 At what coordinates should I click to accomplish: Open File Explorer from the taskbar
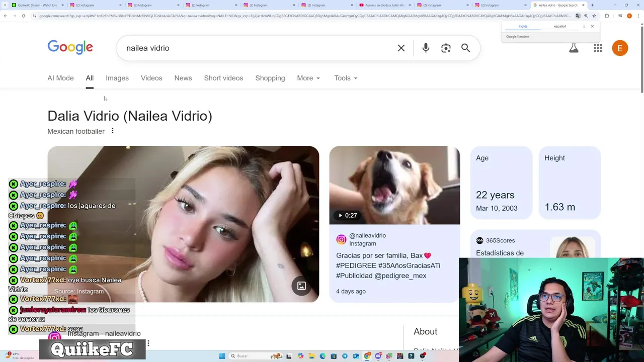click(x=311, y=356)
